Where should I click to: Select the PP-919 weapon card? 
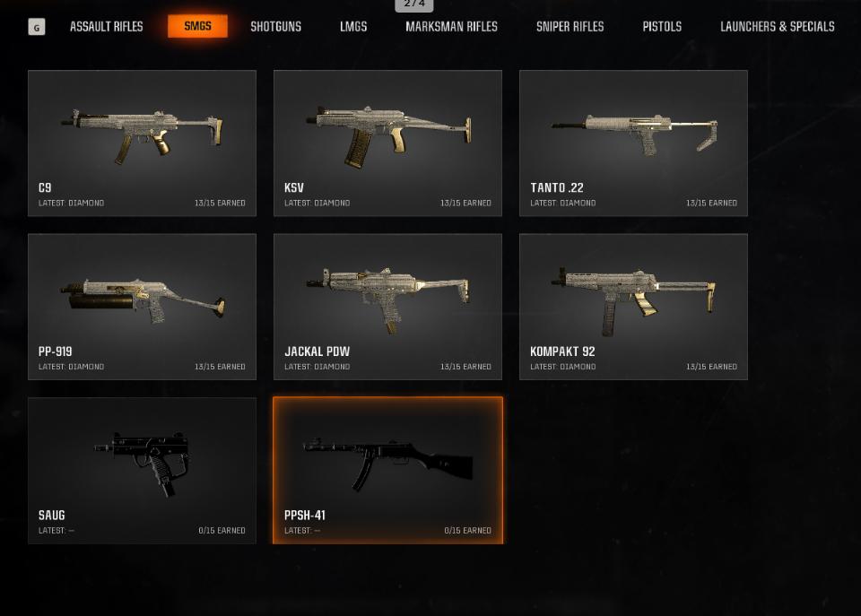[143, 307]
